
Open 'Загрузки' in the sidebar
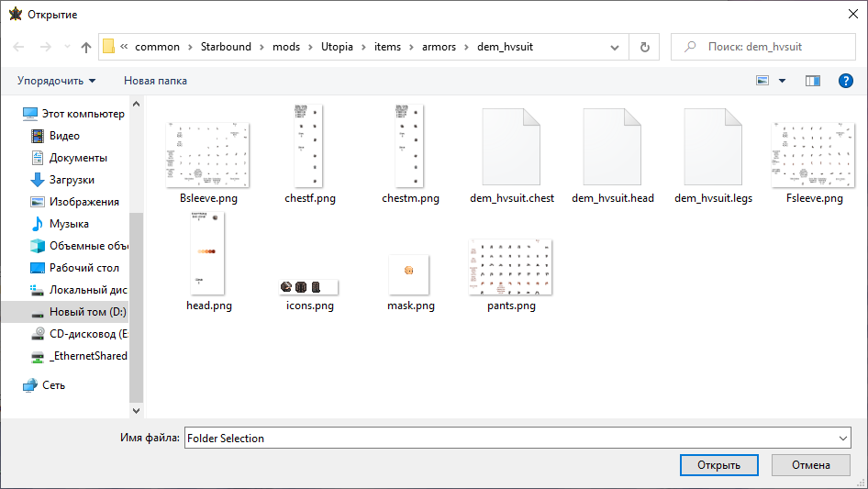coord(62,180)
